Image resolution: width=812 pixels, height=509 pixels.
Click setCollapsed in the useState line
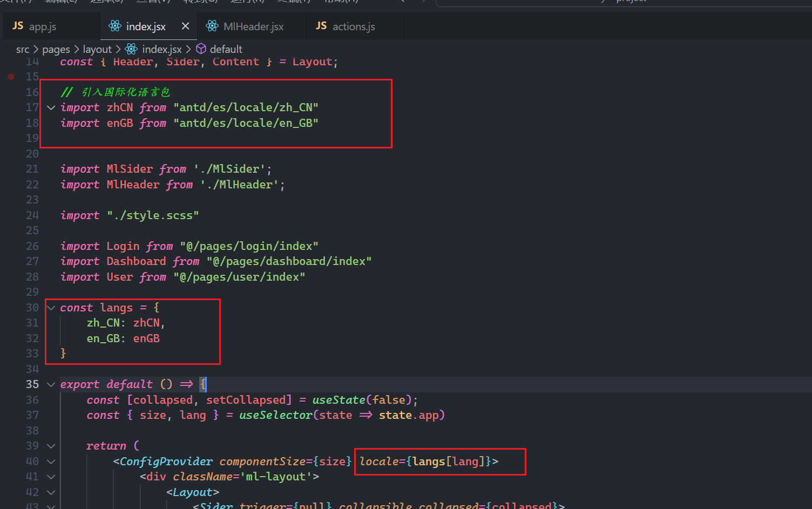(x=246, y=400)
